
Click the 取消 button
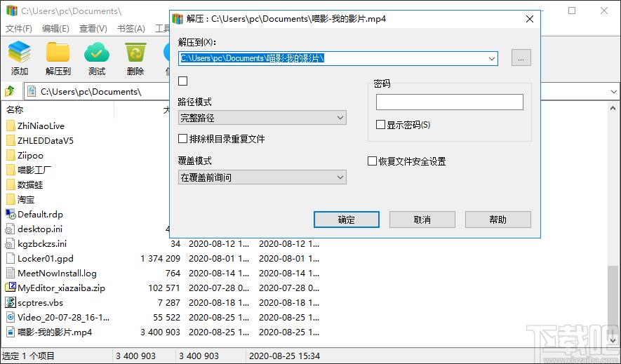point(422,220)
